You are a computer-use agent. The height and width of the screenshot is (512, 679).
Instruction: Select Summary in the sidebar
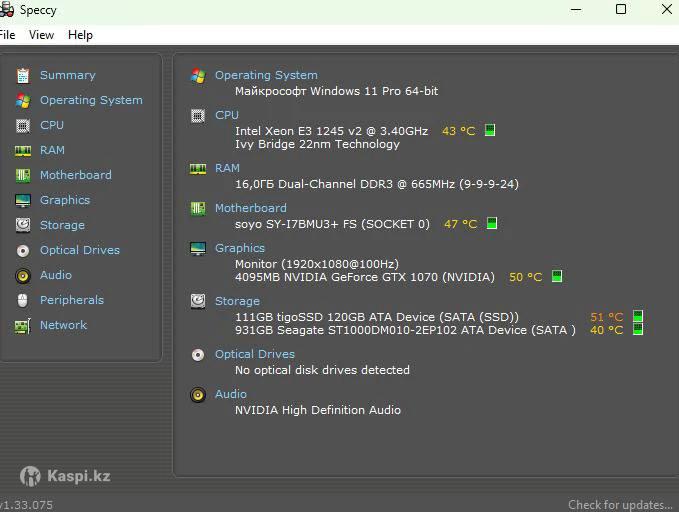point(67,75)
